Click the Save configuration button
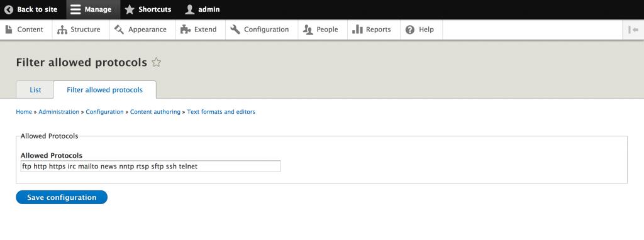Screen dimensions: 644x240 click(x=62, y=197)
